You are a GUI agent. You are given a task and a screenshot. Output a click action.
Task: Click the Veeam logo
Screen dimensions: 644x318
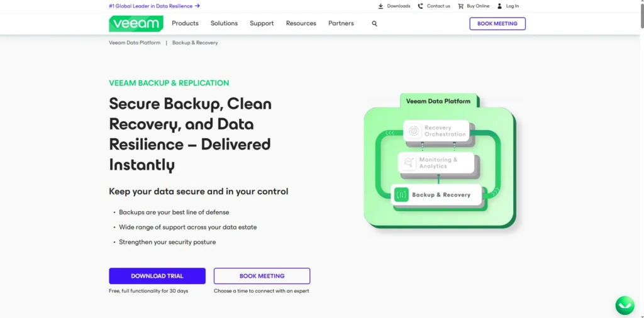(x=136, y=23)
